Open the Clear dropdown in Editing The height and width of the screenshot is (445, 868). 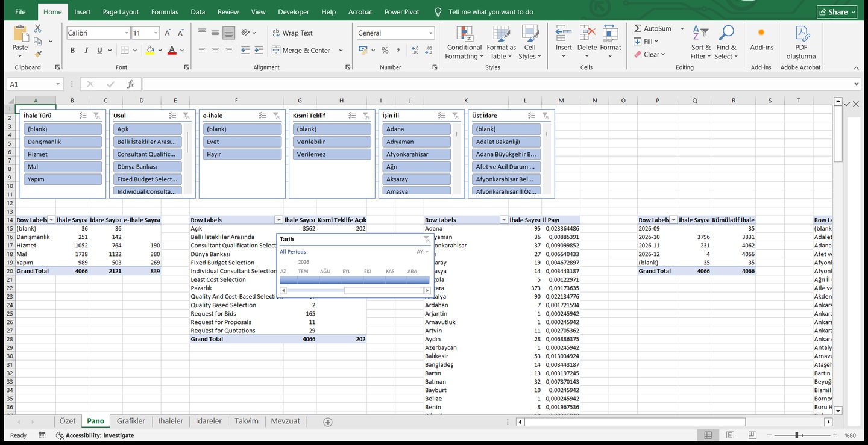tap(663, 54)
